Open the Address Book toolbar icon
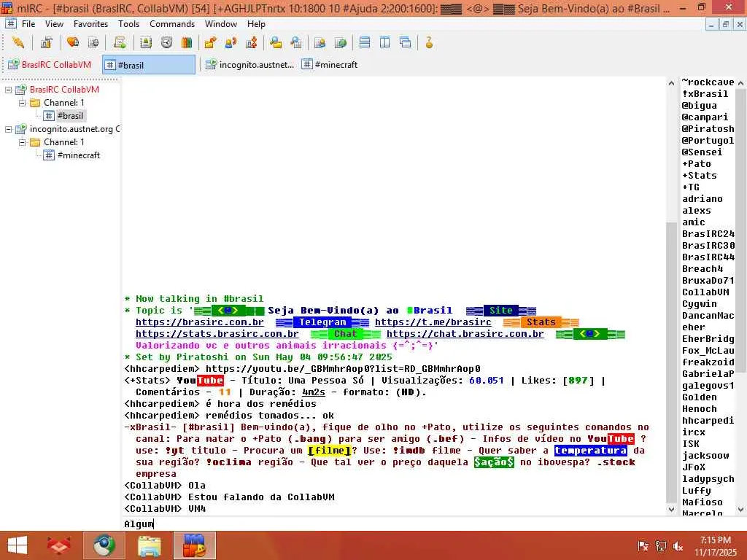Image resolution: width=747 pixels, height=560 pixels. (x=146, y=43)
